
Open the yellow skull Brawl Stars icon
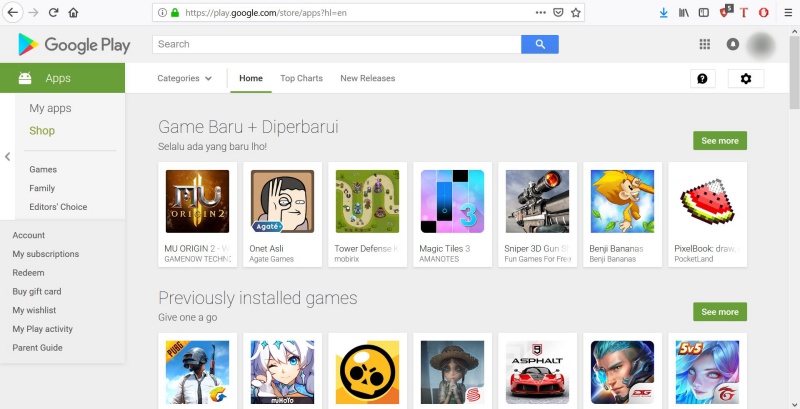pyautogui.click(x=367, y=372)
